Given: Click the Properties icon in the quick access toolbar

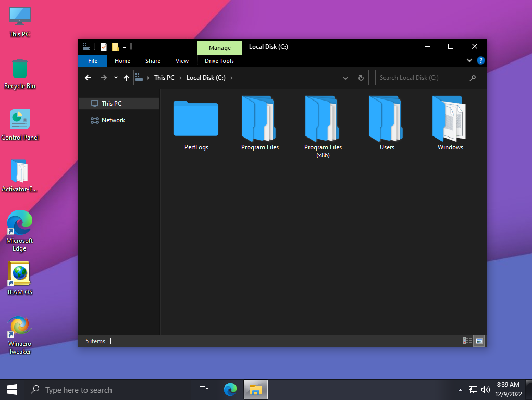Looking at the screenshot, I should (x=104, y=47).
